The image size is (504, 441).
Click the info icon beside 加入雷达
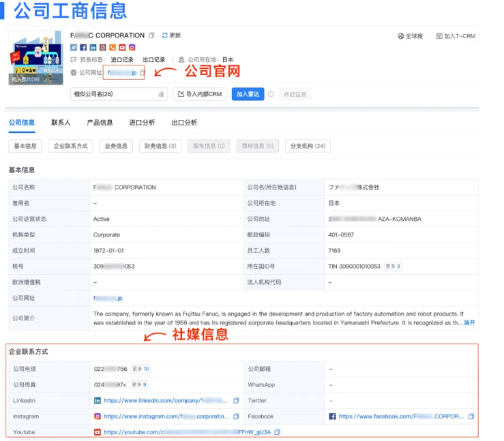click(x=271, y=94)
